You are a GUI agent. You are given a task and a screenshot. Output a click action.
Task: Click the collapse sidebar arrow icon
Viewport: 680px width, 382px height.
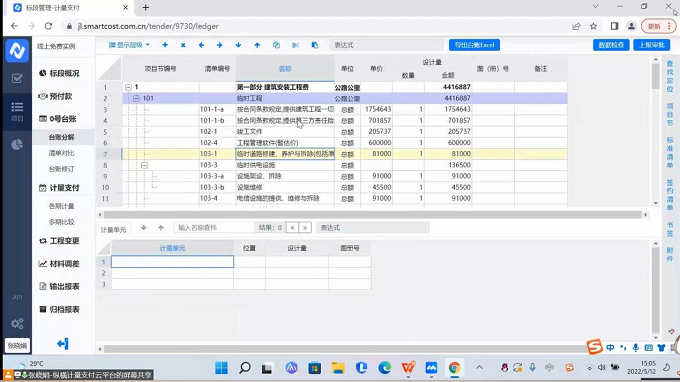coord(63,344)
